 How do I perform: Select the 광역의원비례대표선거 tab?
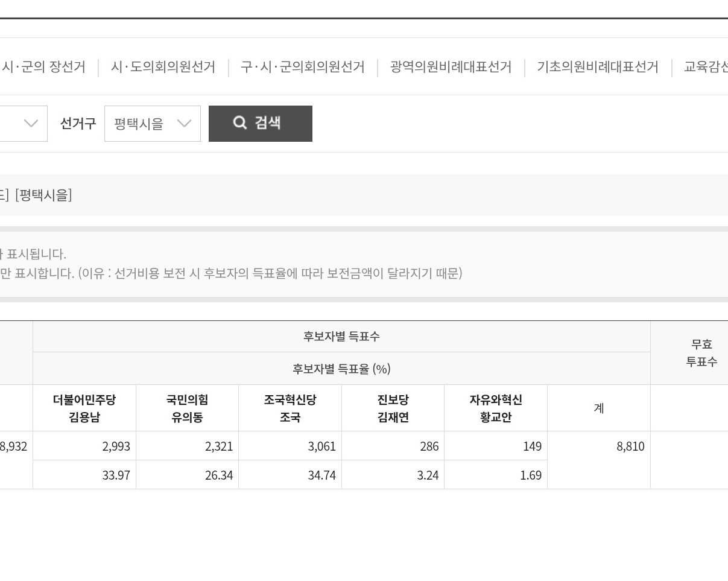(x=451, y=67)
